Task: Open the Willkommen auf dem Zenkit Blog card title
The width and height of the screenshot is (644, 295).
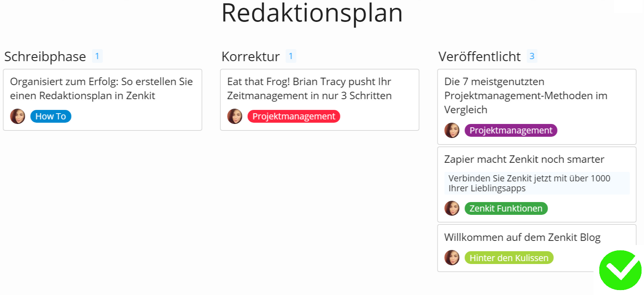Action: [522, 237]
